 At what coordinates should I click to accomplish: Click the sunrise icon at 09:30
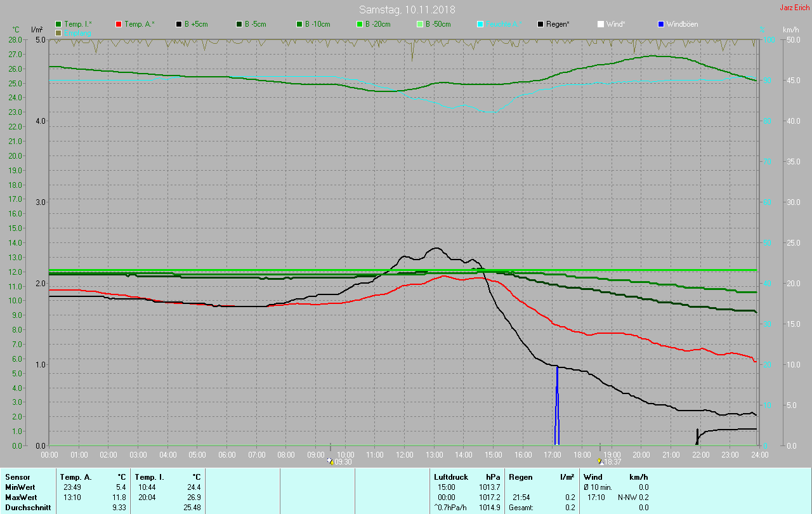330,461
